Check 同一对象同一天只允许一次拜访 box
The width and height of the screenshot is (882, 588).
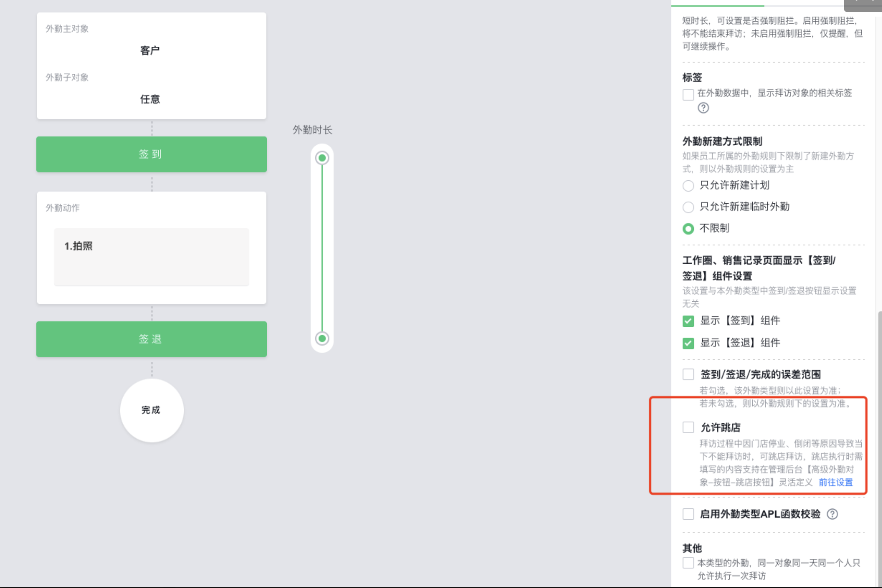(x=688, y=563)
